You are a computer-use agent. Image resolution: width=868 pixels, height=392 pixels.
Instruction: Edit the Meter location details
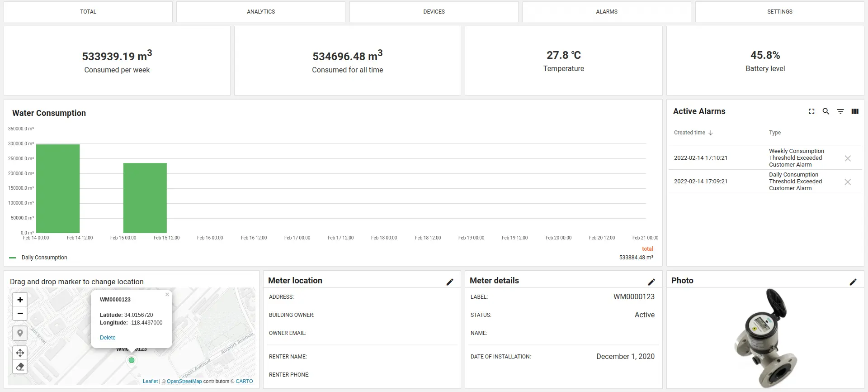pos(450,282)
